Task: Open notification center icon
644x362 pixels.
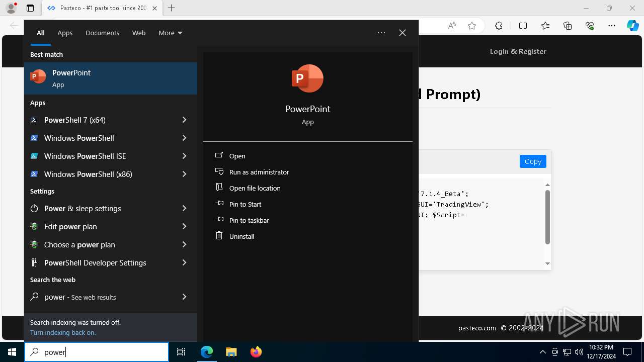Action: click(x=627, y=352)
